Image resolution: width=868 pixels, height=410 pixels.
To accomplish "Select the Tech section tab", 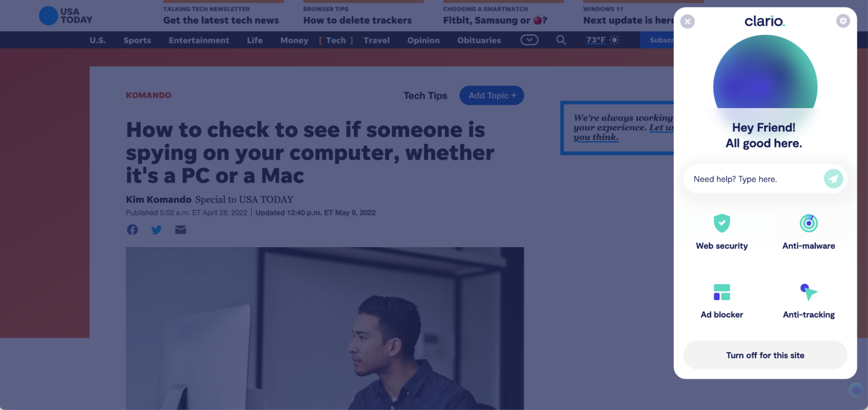I will pos(336,40).
